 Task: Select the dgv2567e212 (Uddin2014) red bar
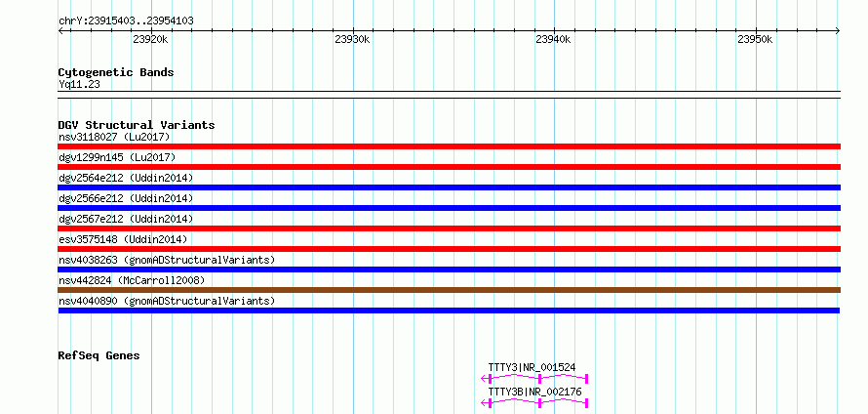click(449, 228)
